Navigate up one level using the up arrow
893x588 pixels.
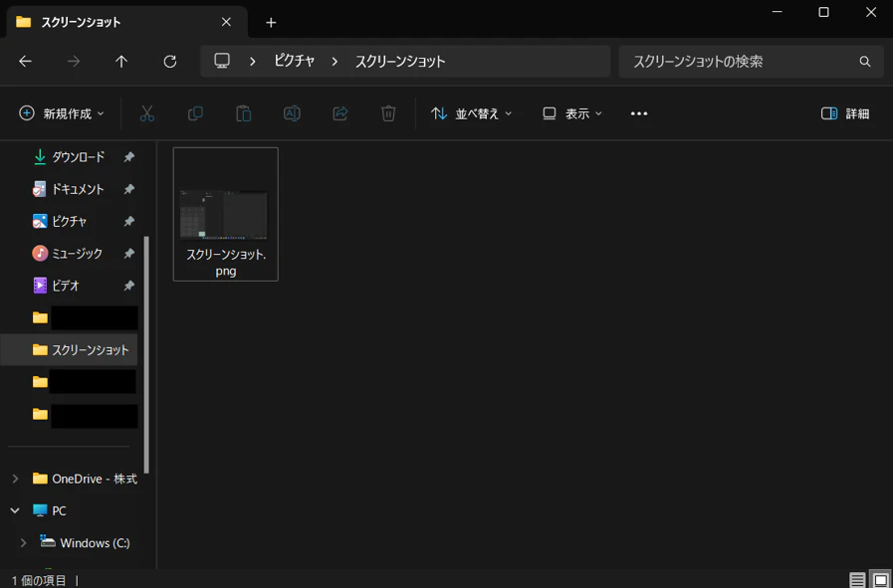point(120,61)
